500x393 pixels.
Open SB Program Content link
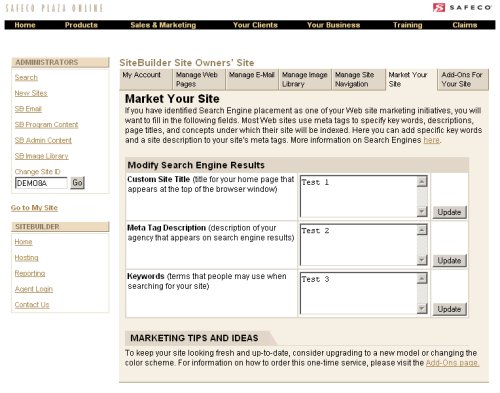[46, 124]
